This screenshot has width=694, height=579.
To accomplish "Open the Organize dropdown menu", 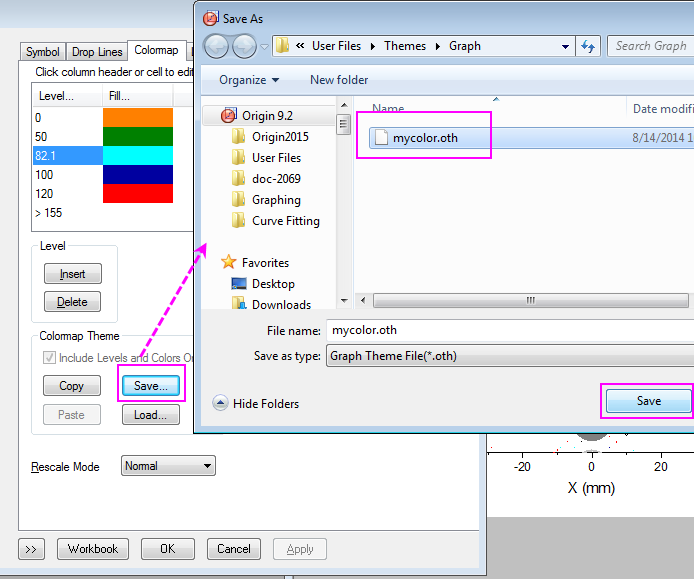I will tap(249, 80).
